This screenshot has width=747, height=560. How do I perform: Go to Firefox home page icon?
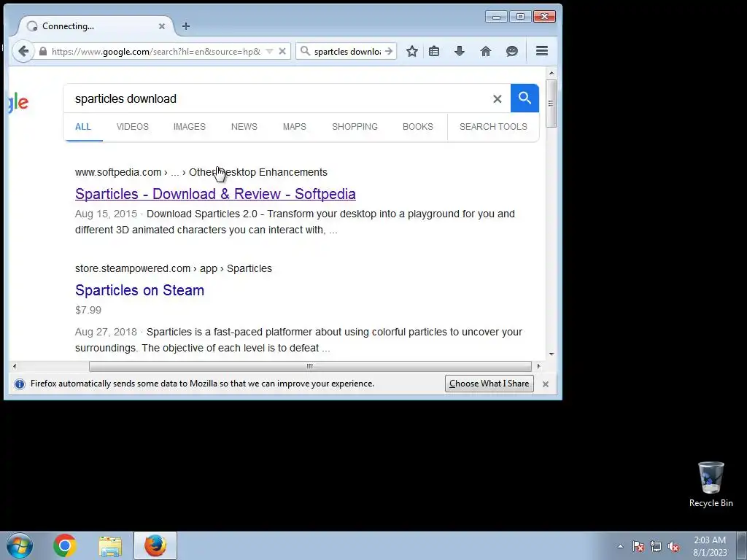485,51
